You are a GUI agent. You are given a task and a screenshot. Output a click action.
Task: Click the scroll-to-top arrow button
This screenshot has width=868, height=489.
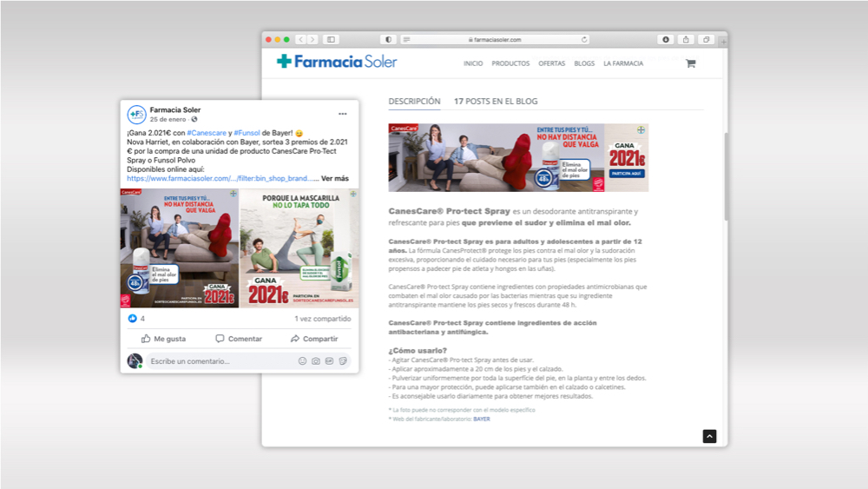tap(709, 436)
